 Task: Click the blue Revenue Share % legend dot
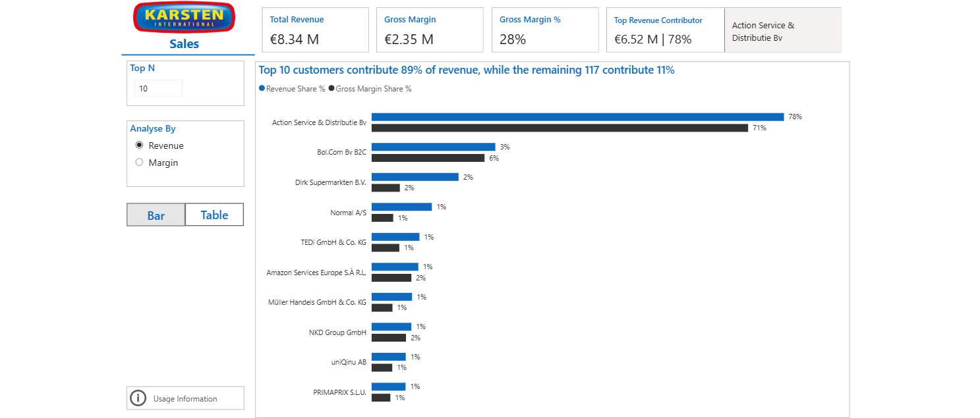262,88
